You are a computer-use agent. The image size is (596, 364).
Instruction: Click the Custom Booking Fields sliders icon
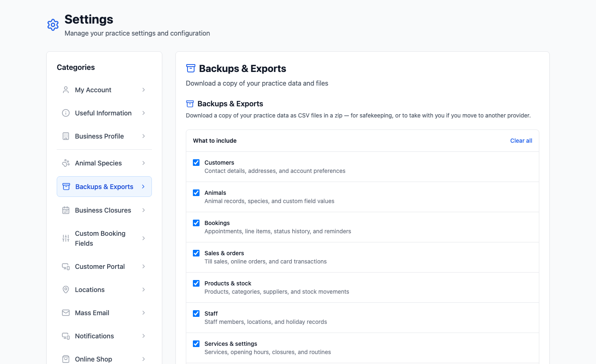pos(66,238)
